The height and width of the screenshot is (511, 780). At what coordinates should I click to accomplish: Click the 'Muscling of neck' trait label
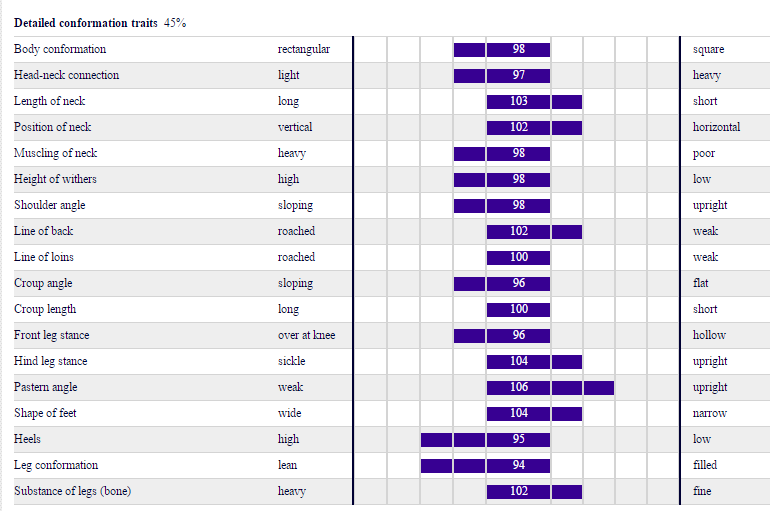pyautogui.click(x=55, y=153)
